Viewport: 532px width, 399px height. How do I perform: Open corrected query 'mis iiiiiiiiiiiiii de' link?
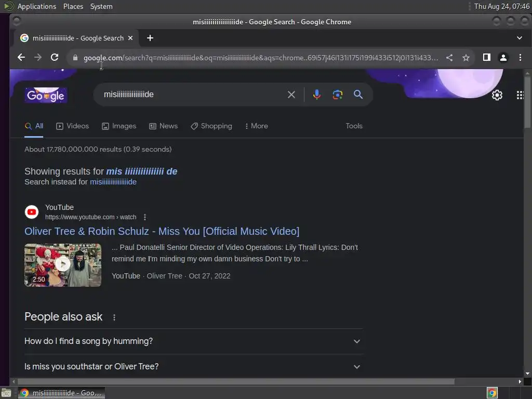coord(142,171)
